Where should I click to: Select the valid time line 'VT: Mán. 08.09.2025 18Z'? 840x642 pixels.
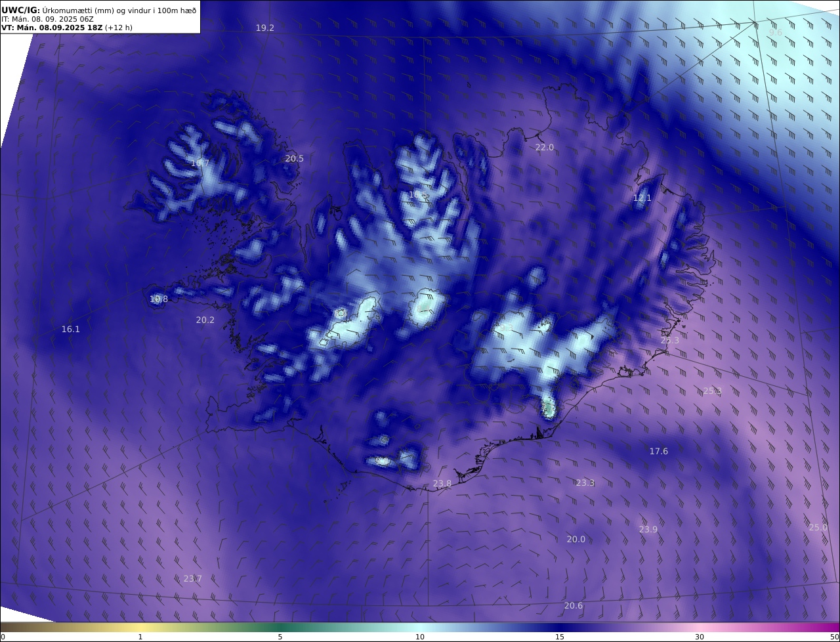click(52, 28)
